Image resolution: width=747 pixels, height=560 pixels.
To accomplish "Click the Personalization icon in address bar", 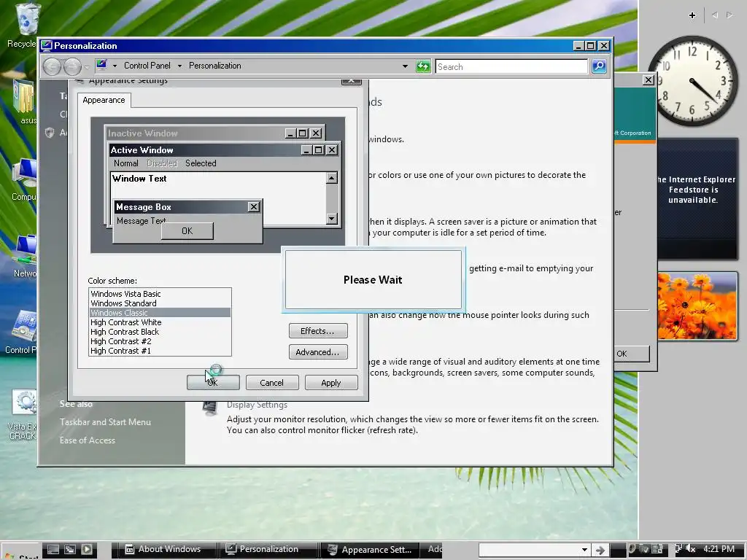I will (x=101, y=65).
